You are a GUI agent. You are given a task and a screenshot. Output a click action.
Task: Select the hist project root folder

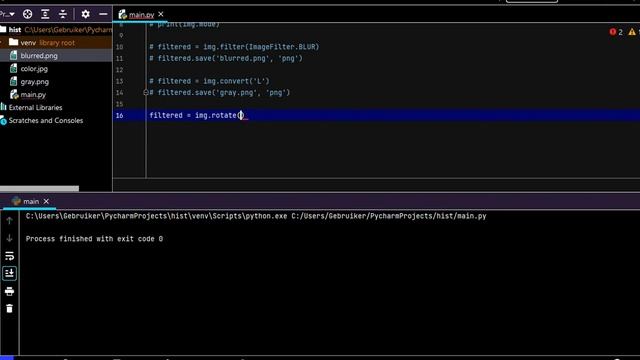coord(56,29)
